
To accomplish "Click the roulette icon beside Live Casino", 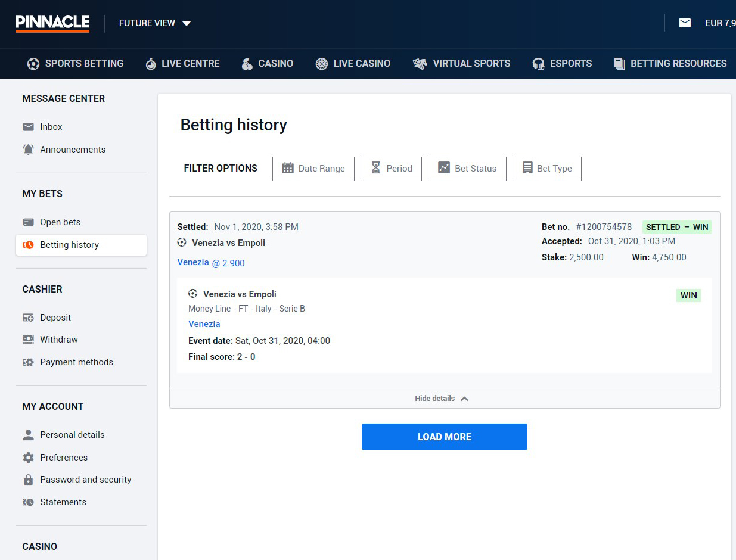I will coord(322,64).
